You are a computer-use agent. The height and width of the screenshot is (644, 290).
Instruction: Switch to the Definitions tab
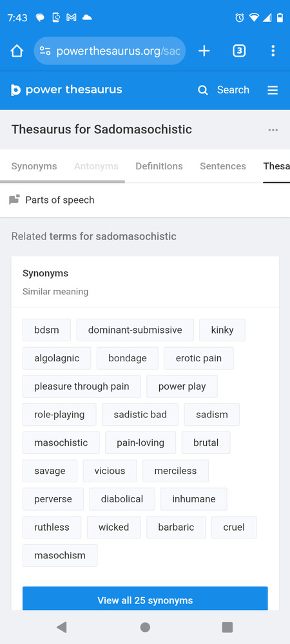pyautogui.click(x=159, y=166)
